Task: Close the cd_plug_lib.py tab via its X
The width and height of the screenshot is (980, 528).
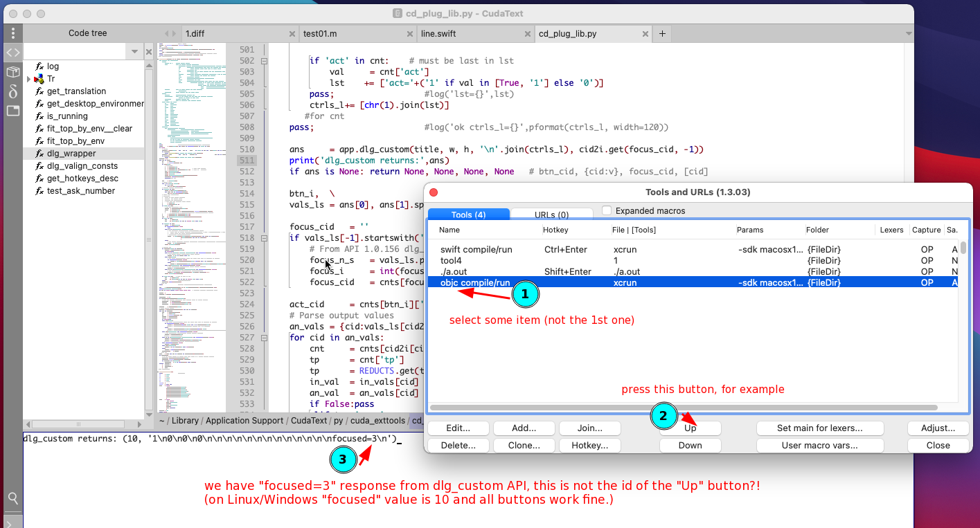Action: pyautogui.click(x=645, y=33)
